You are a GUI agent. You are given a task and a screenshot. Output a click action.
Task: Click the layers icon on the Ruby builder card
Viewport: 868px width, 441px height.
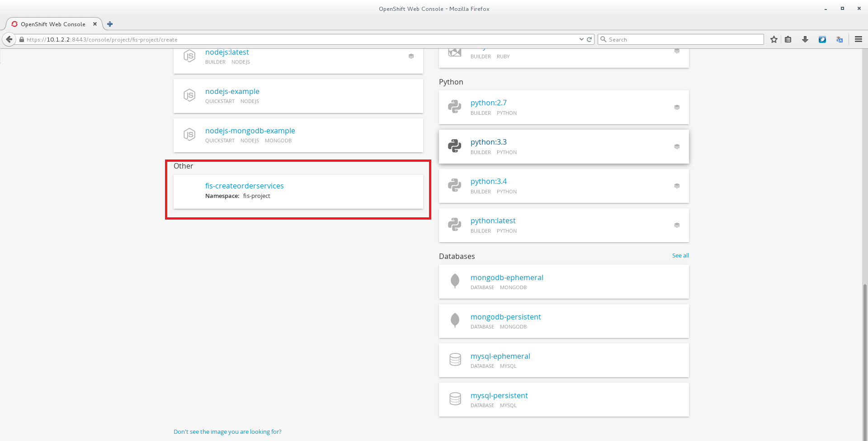[x=677, y=51]
